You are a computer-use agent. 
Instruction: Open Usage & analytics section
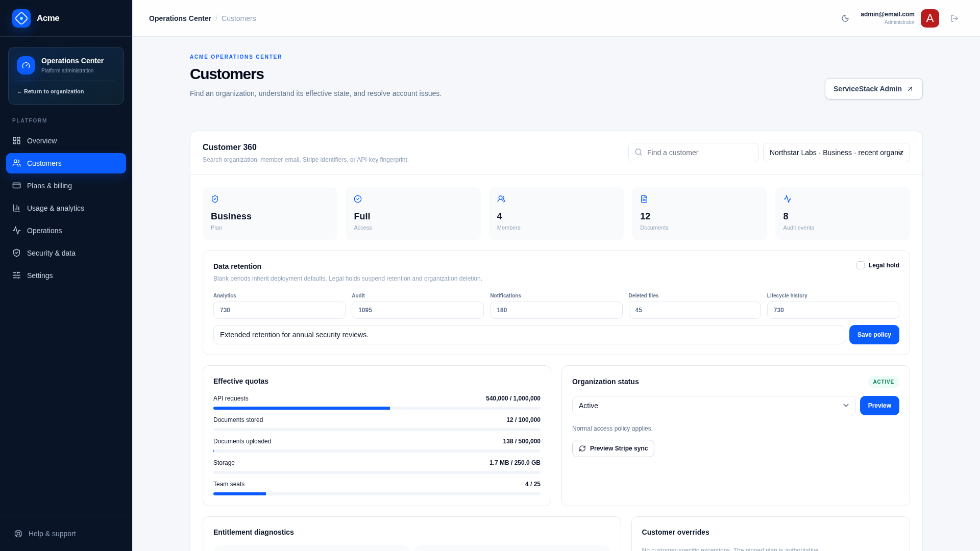tap(66, 208)
